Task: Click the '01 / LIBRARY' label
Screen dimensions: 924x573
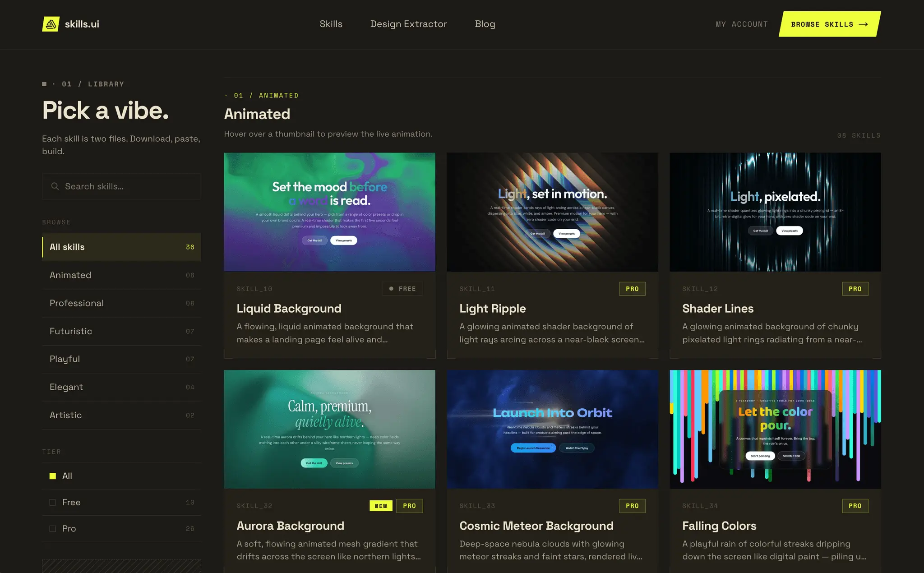Action: pos(93,84)
